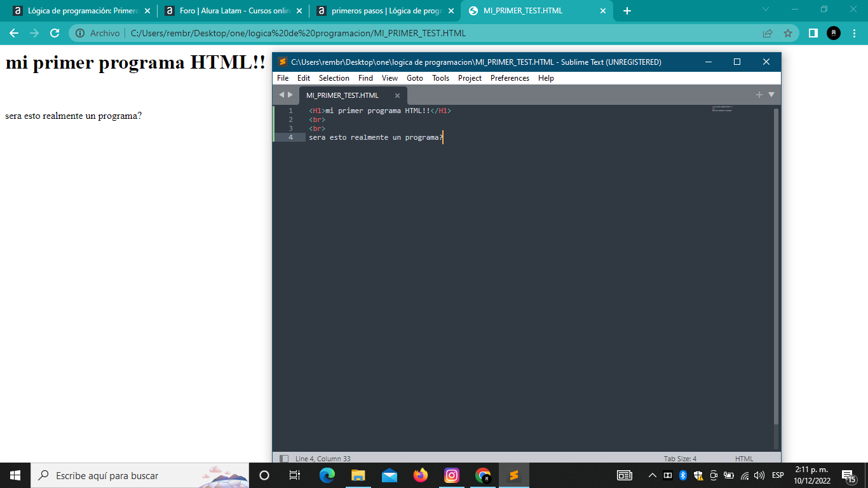Viewport: 868px width, 488px height.
Task: Click the Chrome forward arrow
Action: coord(34,33)
